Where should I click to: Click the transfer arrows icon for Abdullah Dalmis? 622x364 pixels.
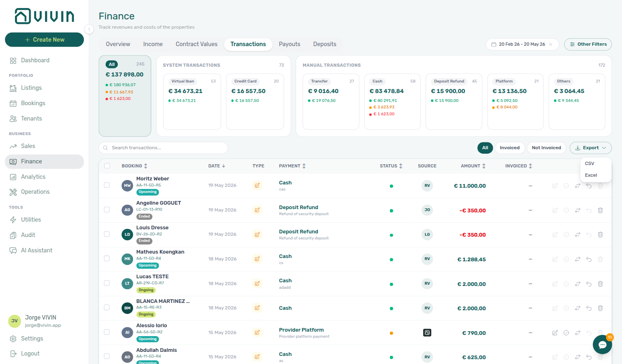(577, 357)
